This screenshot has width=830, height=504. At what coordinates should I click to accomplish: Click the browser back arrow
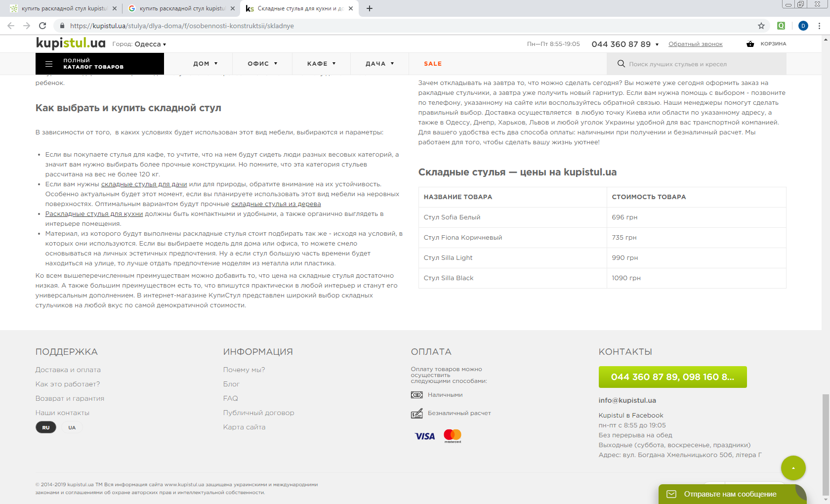tap(11, 26)
